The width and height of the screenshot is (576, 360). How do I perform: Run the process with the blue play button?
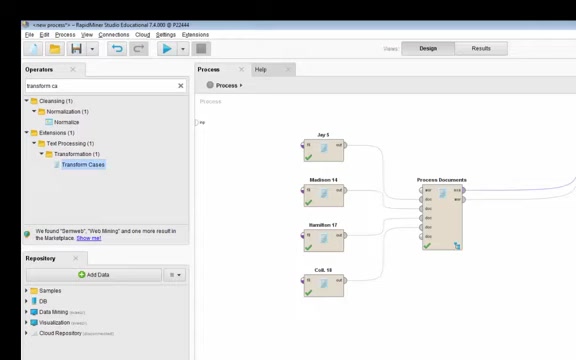167,48
